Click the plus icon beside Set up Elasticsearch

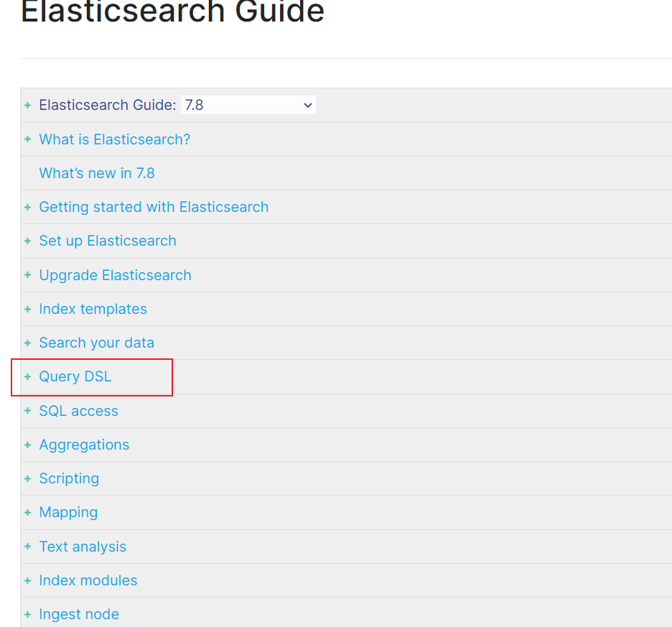pyautogui.click(x=28, y=241)
